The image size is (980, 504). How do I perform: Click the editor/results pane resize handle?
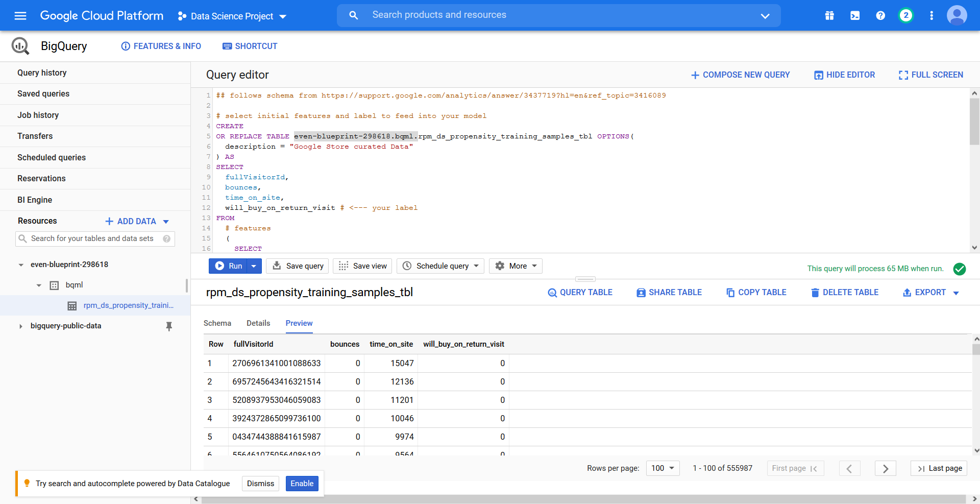[x=585, y=279]
